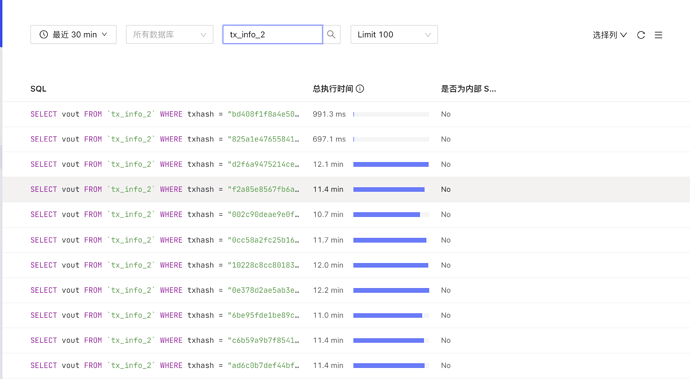The width and height of the screenshot is (690, 379).
Task: Sort by the SQL column header
Action: (x=38, y=89)
